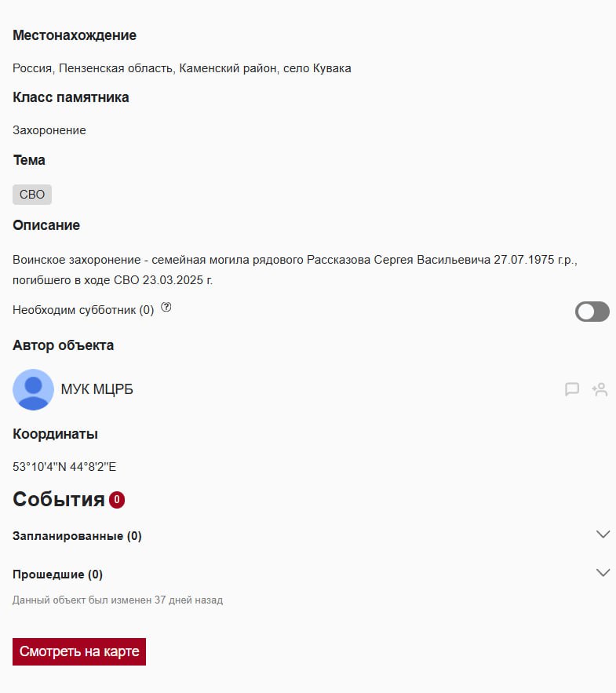Toggle the Необходим субботник switch
616x693 pixels.
[592, 312]
